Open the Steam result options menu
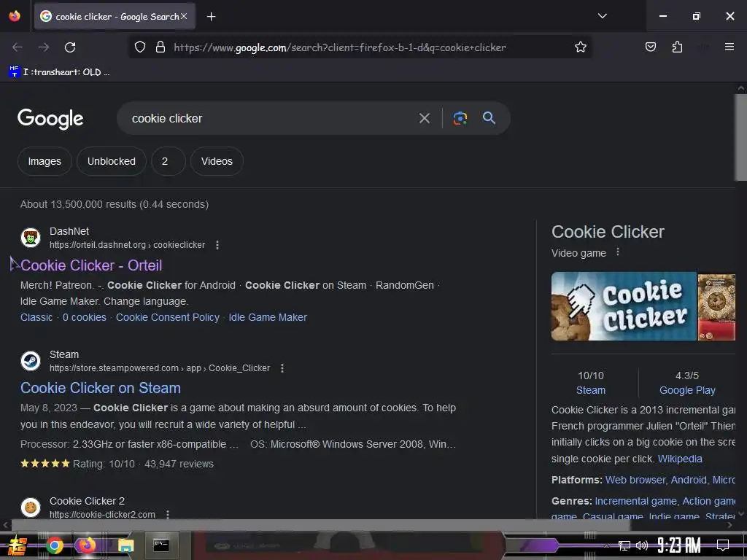747x560 pixels. (x=282, y=368)
